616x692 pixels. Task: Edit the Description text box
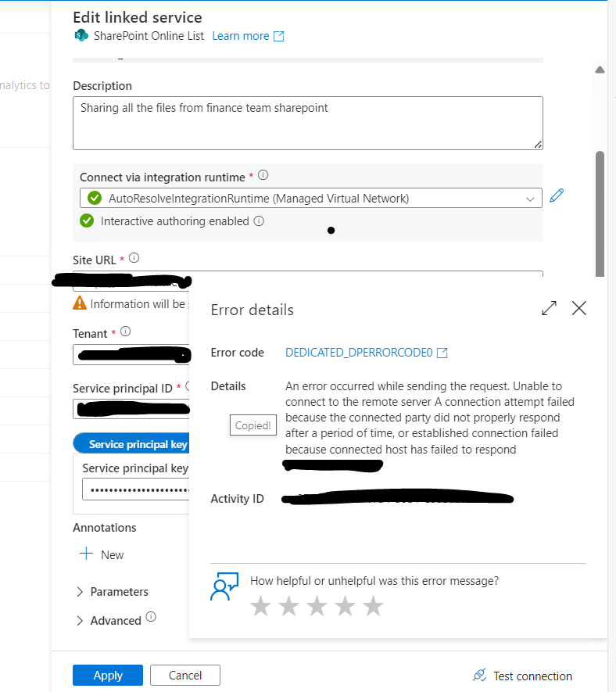(x=307, y=123)
